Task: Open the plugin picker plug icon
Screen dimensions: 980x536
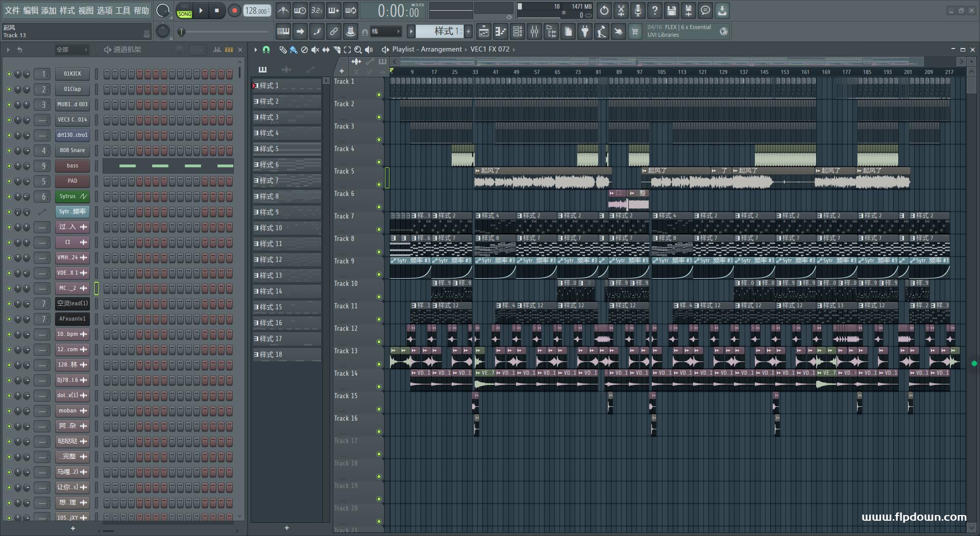Action: (585, 32)
